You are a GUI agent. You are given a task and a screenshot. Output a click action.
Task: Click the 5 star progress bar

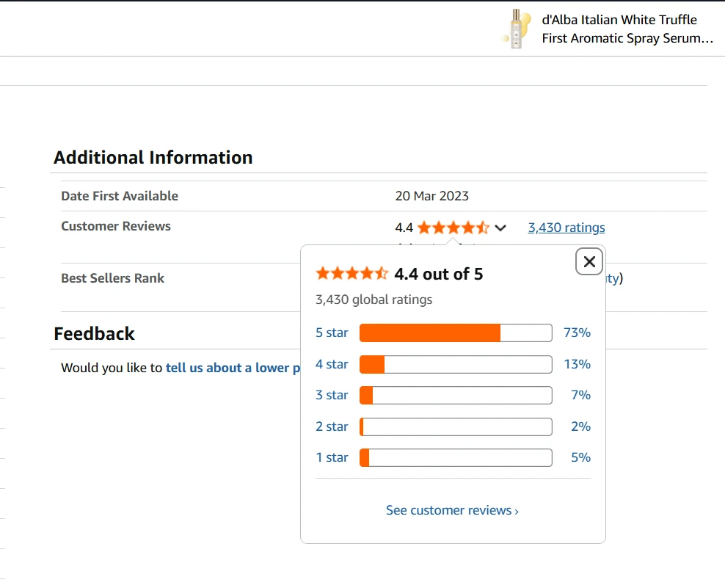[x=455, y=333]
